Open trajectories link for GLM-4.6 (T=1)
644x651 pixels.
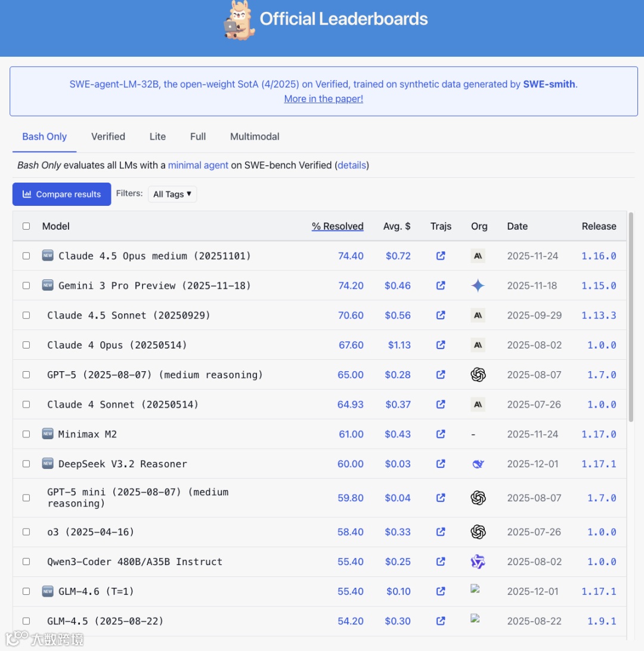coord(441,591)
